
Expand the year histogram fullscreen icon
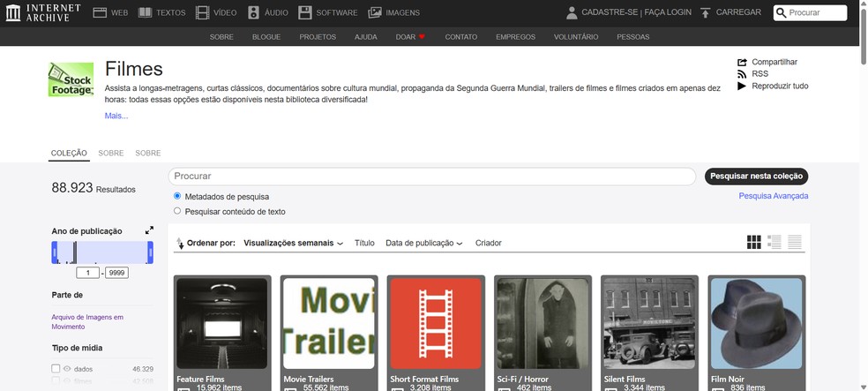point(149,230)
